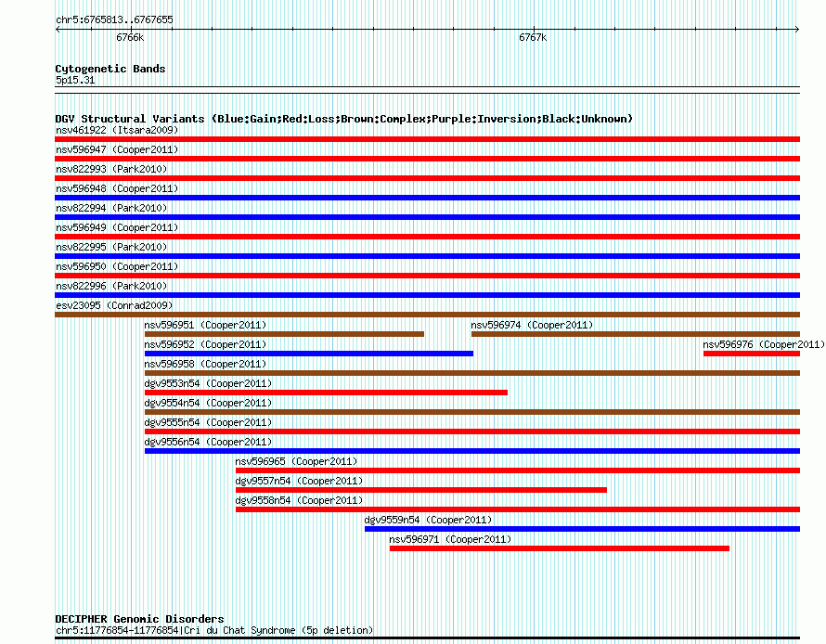The height and width of the screenshot is (644, 826).
Task: Open nsv596951 (Cooper2011) label
Action: pos(205,325)
